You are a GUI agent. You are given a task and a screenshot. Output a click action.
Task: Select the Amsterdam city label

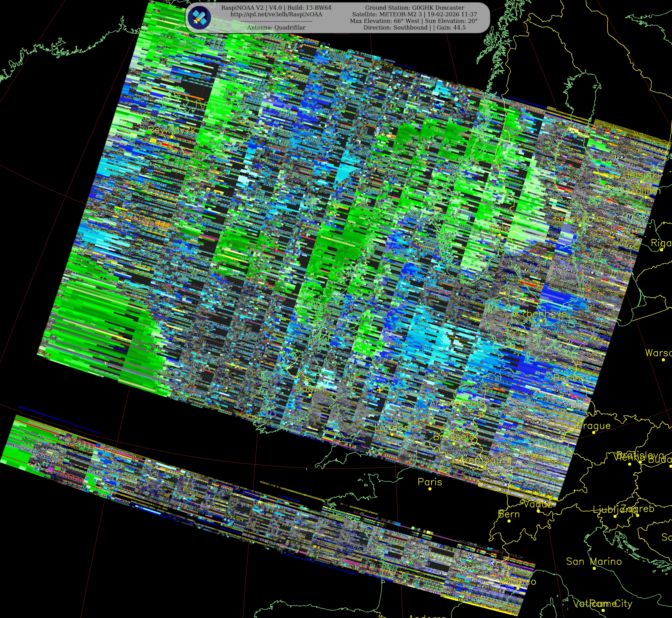pos(457,403)
